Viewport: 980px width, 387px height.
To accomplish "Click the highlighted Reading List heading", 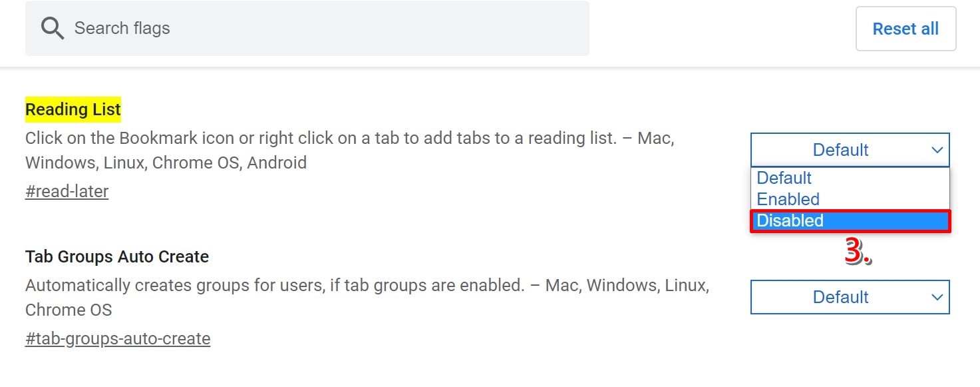I will tap(73, 109).
